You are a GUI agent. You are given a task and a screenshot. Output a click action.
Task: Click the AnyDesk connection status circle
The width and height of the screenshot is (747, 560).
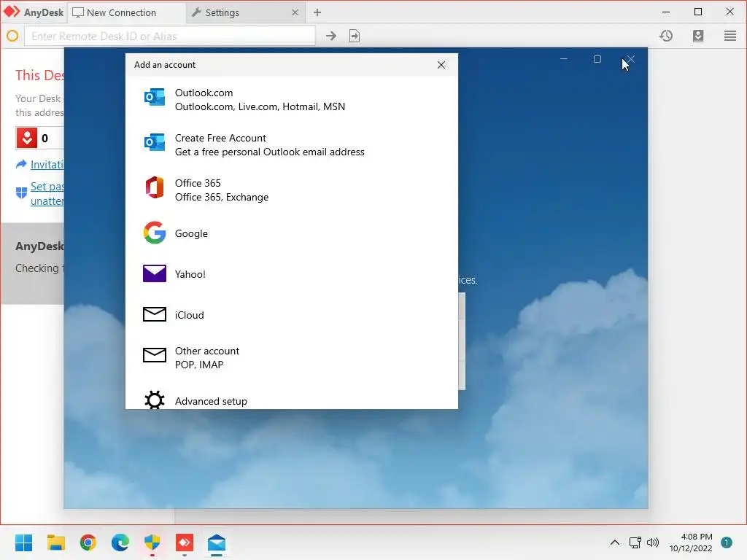coord(12,36)
